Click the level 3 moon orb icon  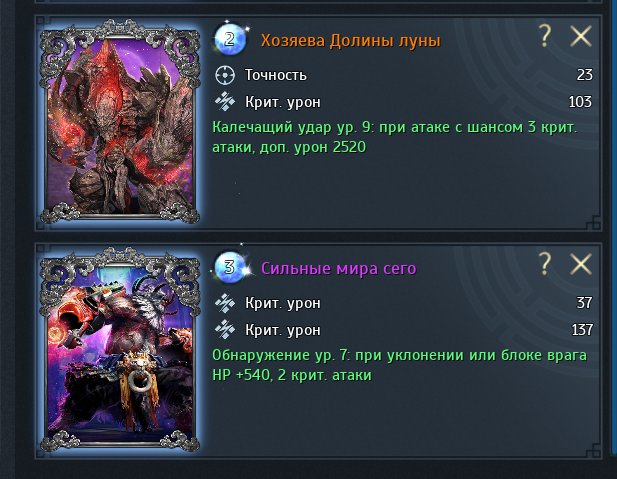(x=231, y=267)
